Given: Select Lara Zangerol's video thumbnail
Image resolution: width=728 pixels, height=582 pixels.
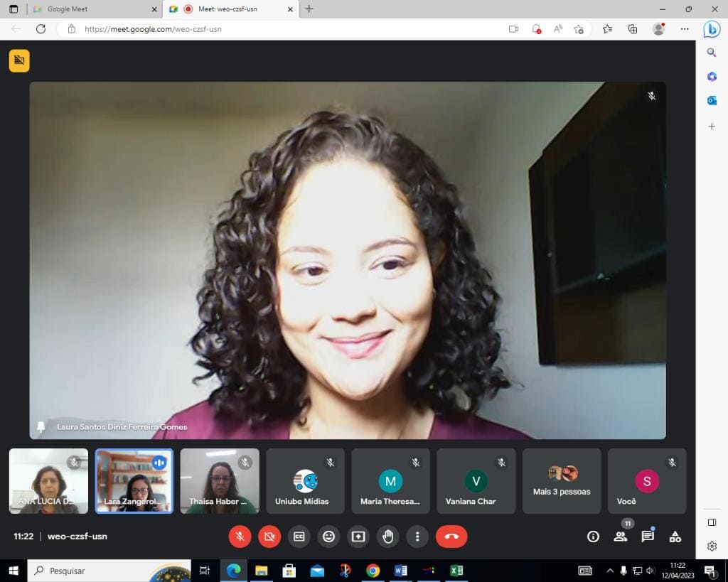Looking at the screenshot, I should (x=134, y=481).
